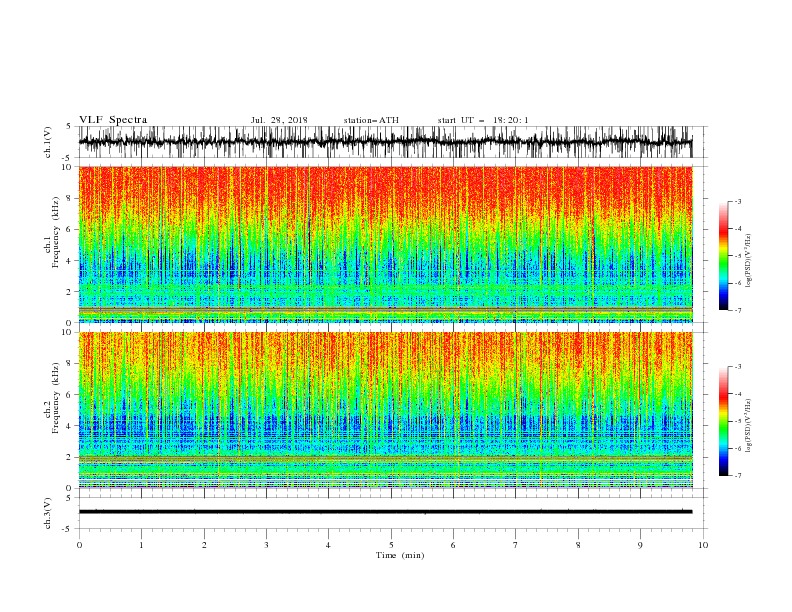Click the ch.3 flat voltage trace
Screen dimensions: 792x612
click(385, 512)
